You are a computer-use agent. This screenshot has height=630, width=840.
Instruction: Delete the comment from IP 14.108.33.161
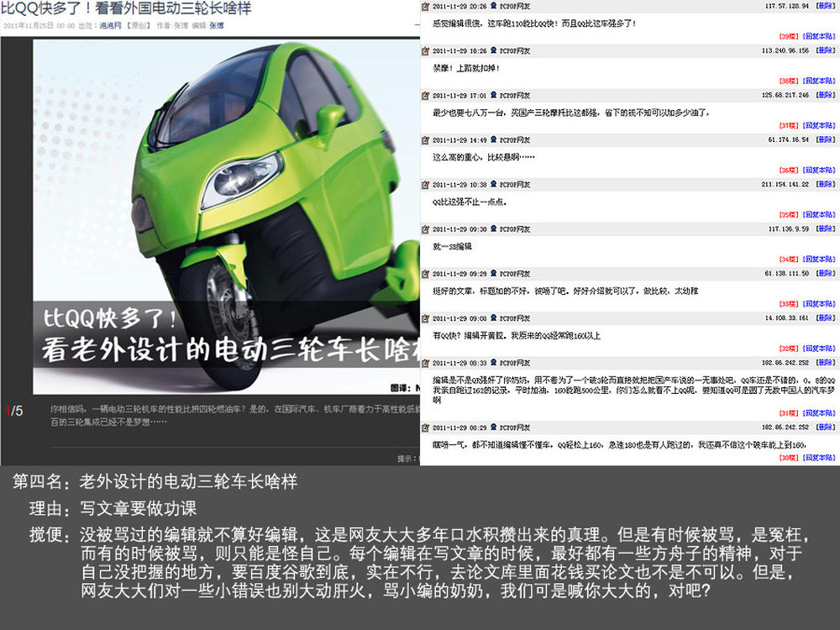pyautogui.click(x=826, y=318)
